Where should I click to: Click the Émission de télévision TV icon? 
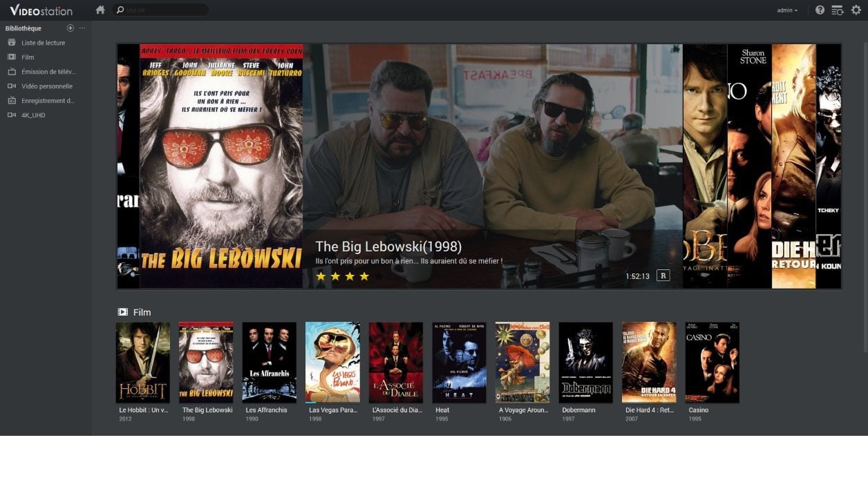12,72
